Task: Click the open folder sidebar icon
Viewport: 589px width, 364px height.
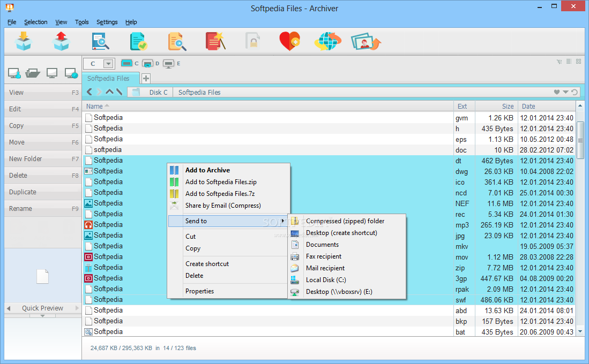Action: pos(33,73)
